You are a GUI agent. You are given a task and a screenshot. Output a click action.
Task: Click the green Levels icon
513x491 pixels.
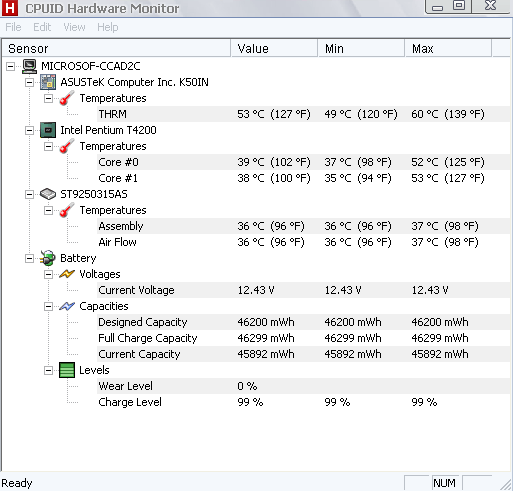[67, 370]
